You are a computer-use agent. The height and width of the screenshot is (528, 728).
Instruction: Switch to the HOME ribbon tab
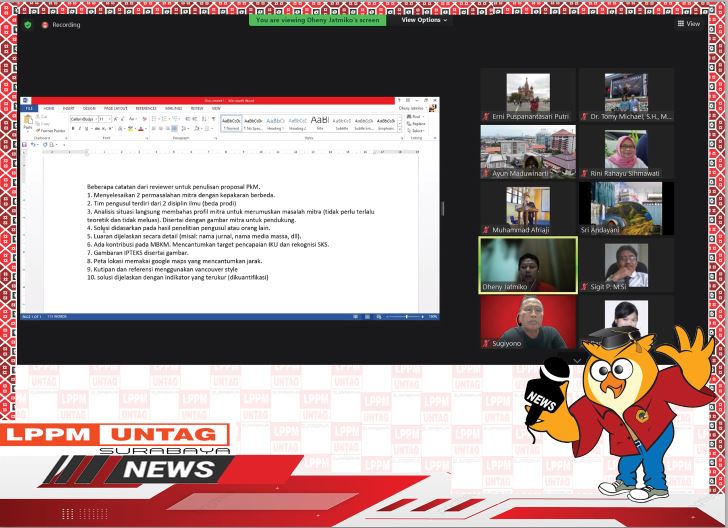pyautogui.click(x=48, y=108)
